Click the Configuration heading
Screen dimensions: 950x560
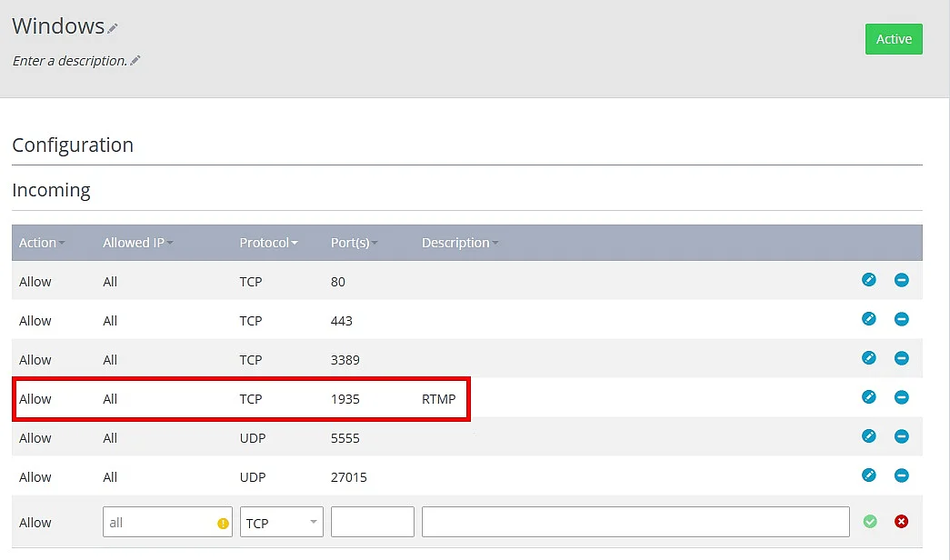pyautogui.click(x=73, y=145)
